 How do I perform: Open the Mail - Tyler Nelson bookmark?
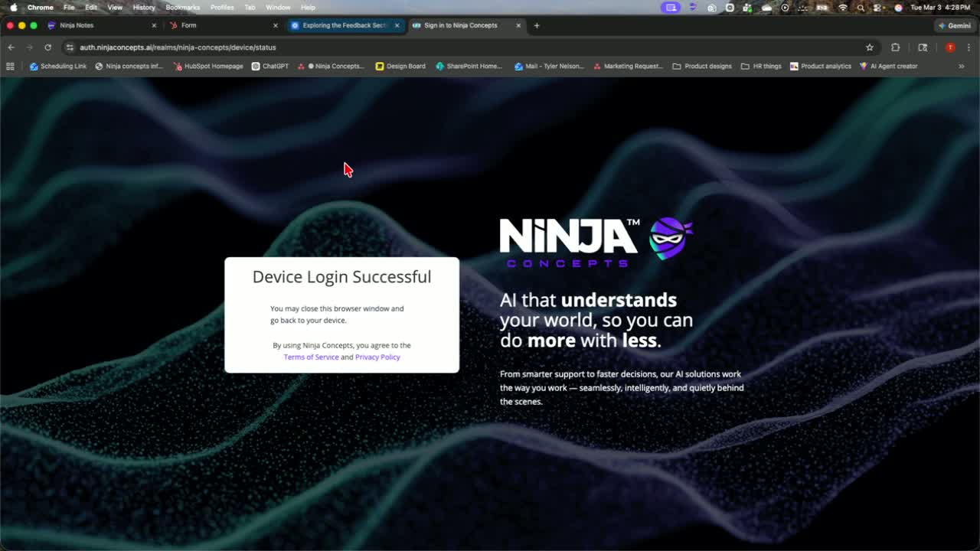coord(549,67)
